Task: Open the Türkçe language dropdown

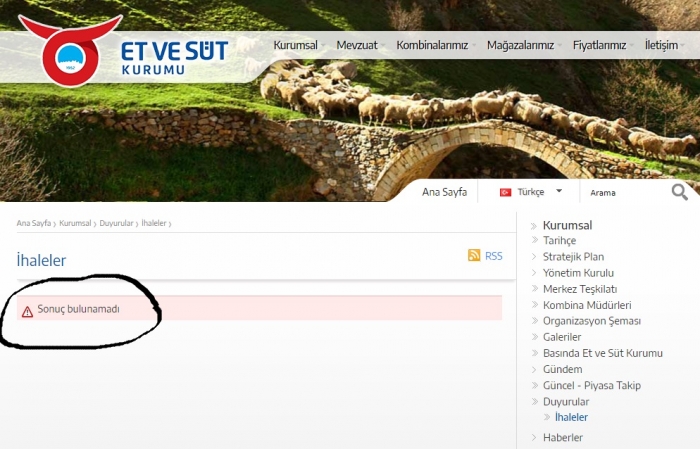Action: [531, 192]
